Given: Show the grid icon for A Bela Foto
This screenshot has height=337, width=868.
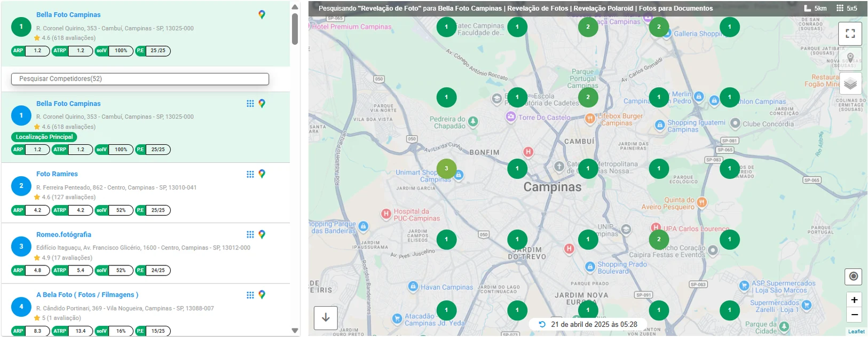Looking at the screenshot, I should pos(250,295).
